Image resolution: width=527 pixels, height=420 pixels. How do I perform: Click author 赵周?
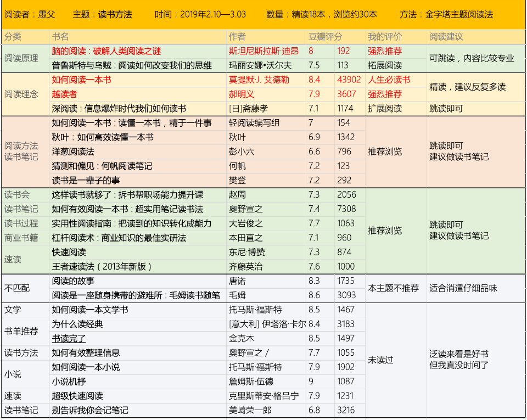[237, 195]
